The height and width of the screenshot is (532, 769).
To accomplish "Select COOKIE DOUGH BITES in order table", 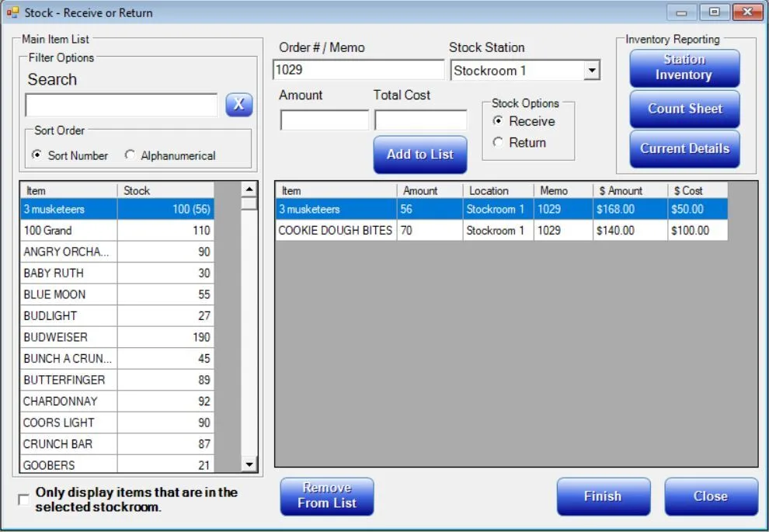I will tap(501, 231).
